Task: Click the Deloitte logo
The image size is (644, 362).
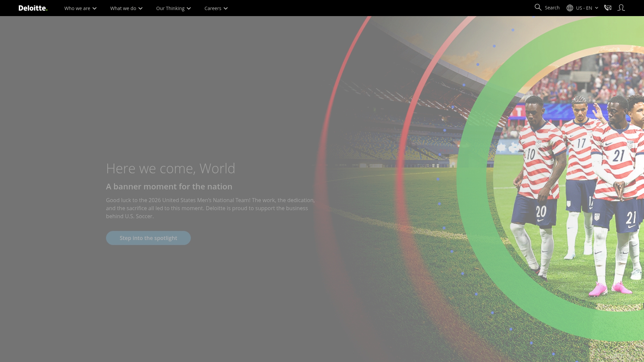Action: [33, 8]
